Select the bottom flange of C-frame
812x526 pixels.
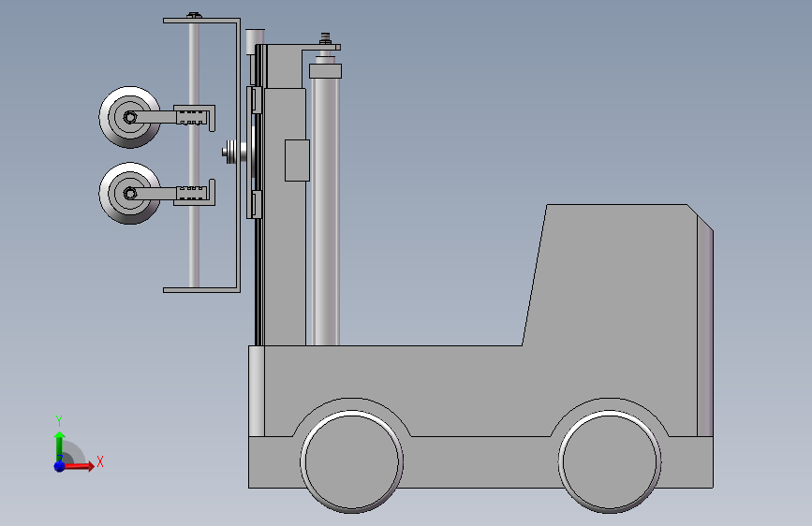pos(201,290)
